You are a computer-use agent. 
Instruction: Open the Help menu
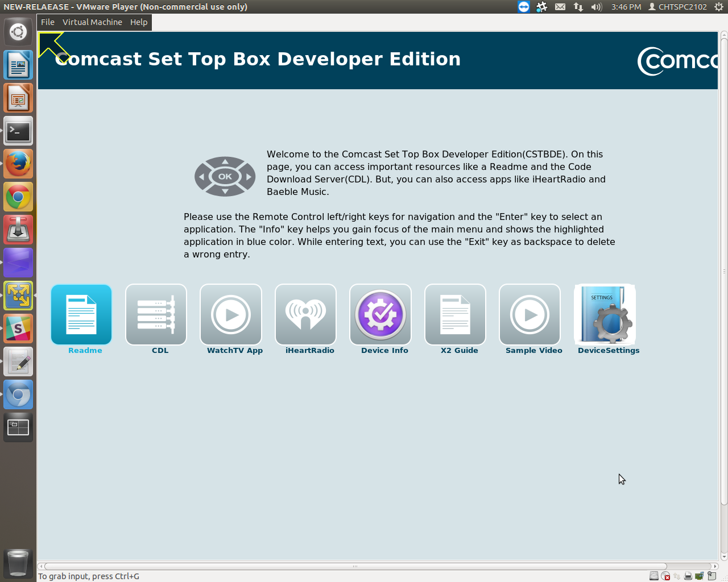pos(139,22)
